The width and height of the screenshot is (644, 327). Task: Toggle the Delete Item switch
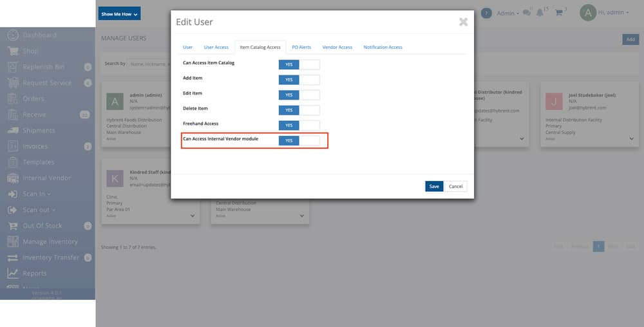[299, 110]
